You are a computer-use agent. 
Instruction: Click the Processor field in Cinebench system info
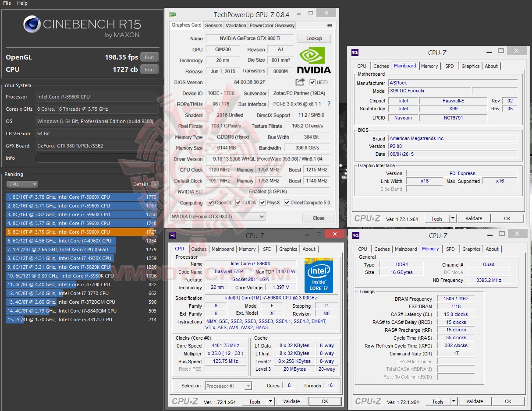tap(97, 97)
